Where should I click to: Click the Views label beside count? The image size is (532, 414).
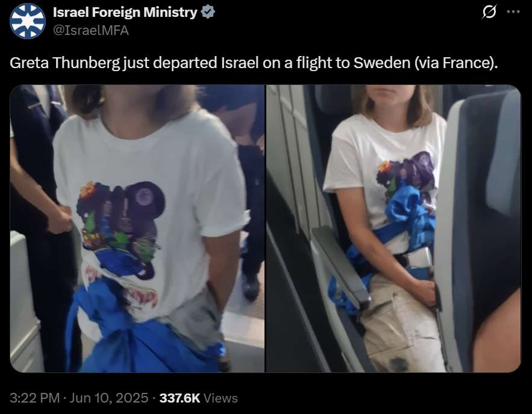pos(221,398)
